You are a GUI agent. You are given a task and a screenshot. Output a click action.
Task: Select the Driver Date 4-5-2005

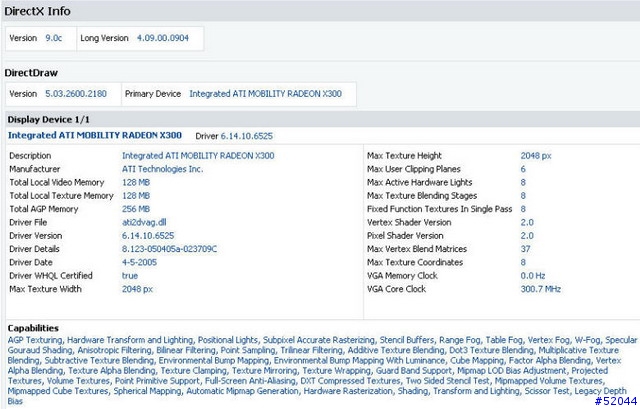pos(139,262)
